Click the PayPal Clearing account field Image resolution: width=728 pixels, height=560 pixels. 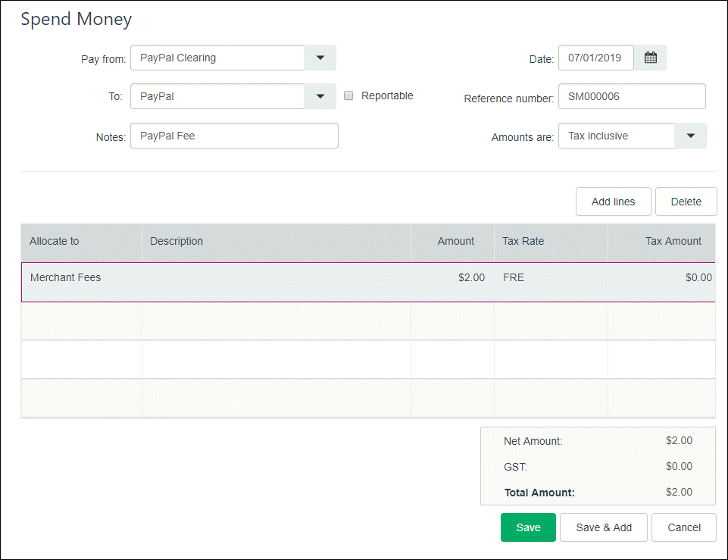217,58
